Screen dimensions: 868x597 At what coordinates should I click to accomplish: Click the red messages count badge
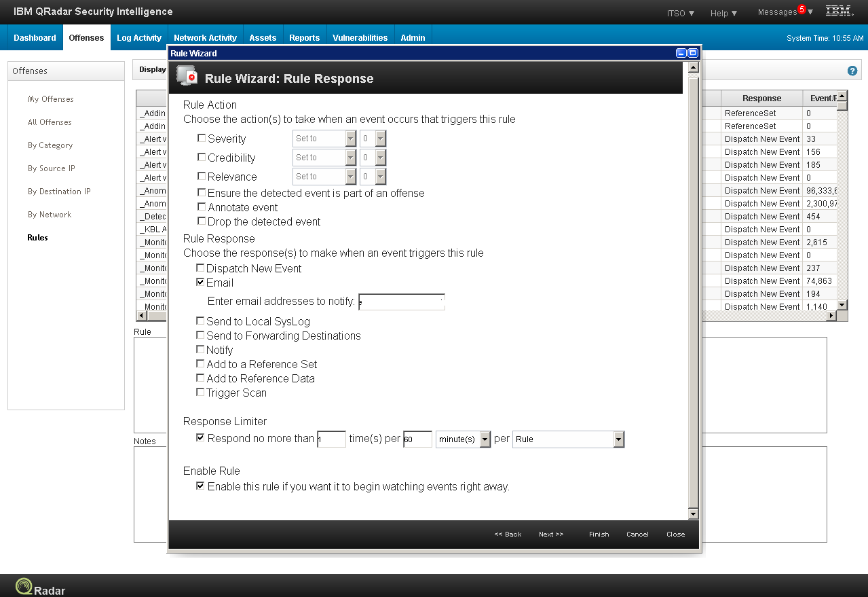(x=801, y=10)
